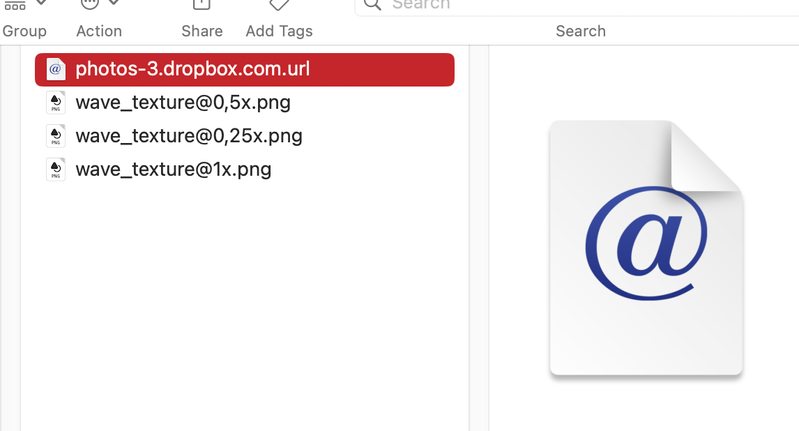799x431 pixels.
Task: Click the Action ellipsis icon
Action: pyautogui.click(x=90, y=4)
